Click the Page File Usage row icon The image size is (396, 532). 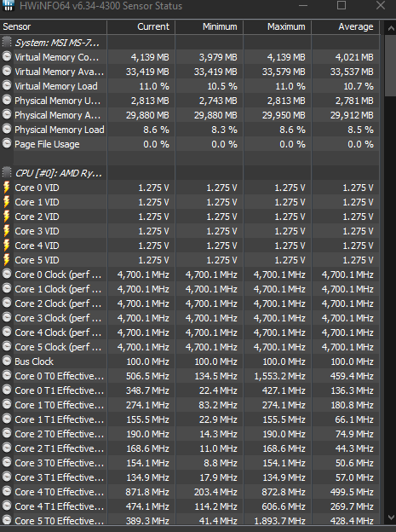pyautogui.click(x=7, y=144)
